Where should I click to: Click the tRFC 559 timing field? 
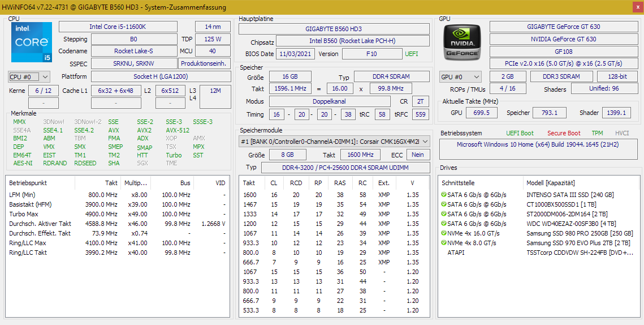(421, 114)
